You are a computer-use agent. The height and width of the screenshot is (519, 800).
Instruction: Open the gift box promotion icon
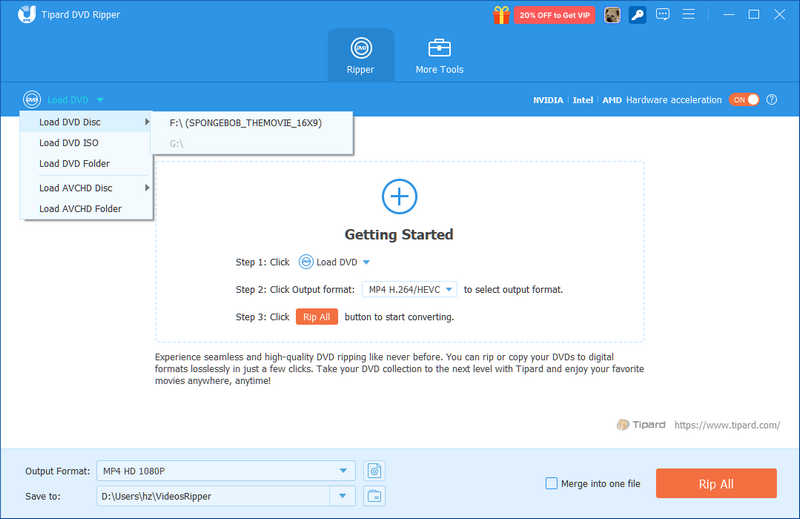point(501,15)
